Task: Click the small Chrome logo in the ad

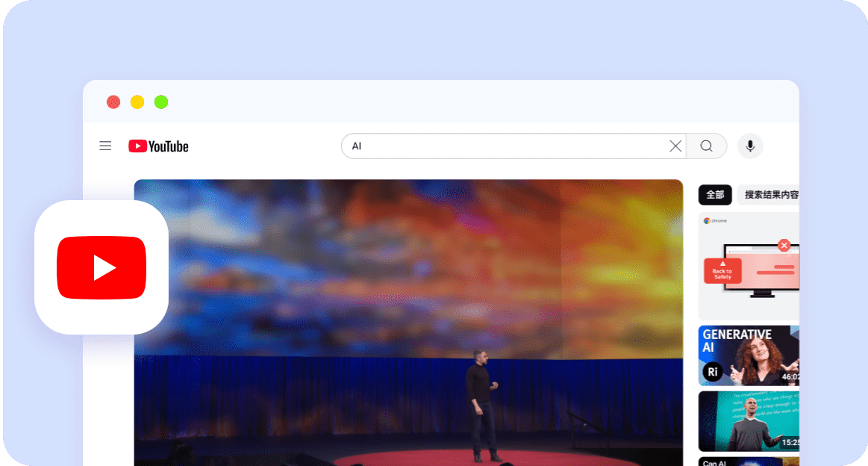Action: point(707,221)
